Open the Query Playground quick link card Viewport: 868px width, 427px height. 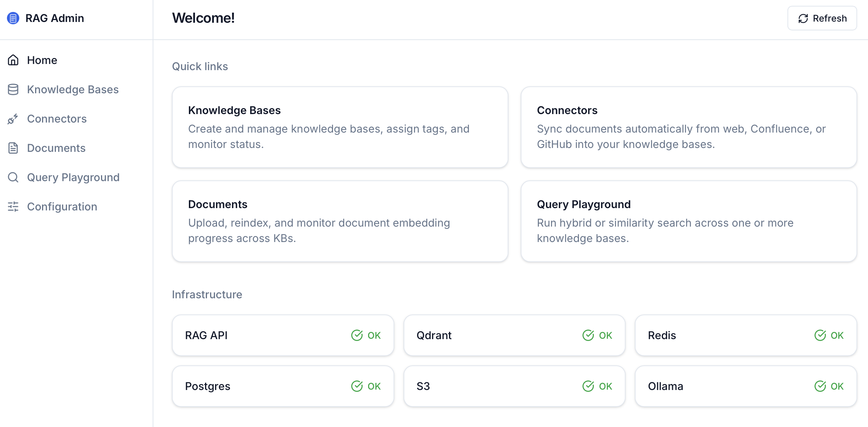tap(689, 221)
